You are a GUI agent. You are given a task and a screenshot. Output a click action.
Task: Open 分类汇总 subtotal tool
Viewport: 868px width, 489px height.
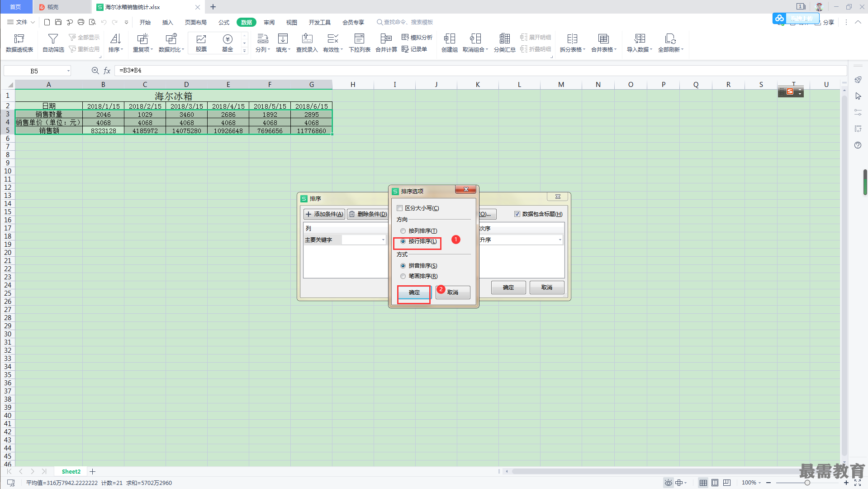(x=505, y=43)
